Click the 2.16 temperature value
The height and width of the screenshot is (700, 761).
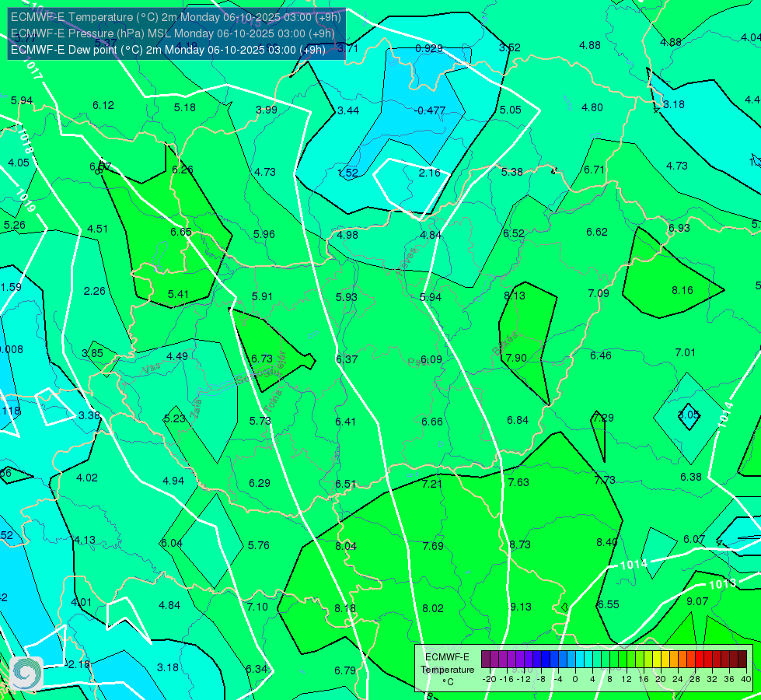pyautogui.click(x=430, y=173)
